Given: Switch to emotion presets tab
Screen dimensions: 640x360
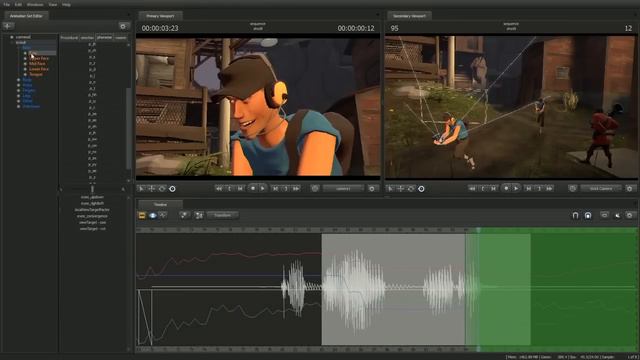Looking at the screenshot, I should 87,38.
